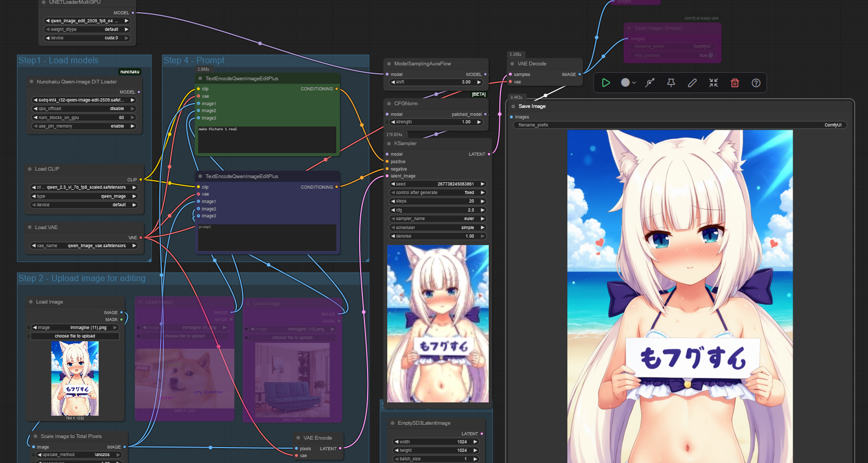
Task: Open UNET device cuda:0 dropdown
Action: click(x=88, y=38)
